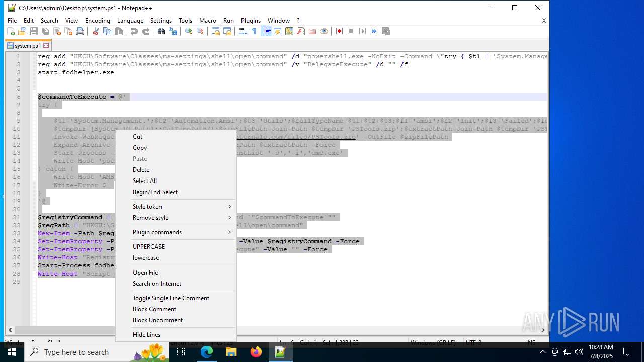This screenshot has width=644, height=362.
Task: Click the Stop Recording macro icon
Action: [351, 31]
